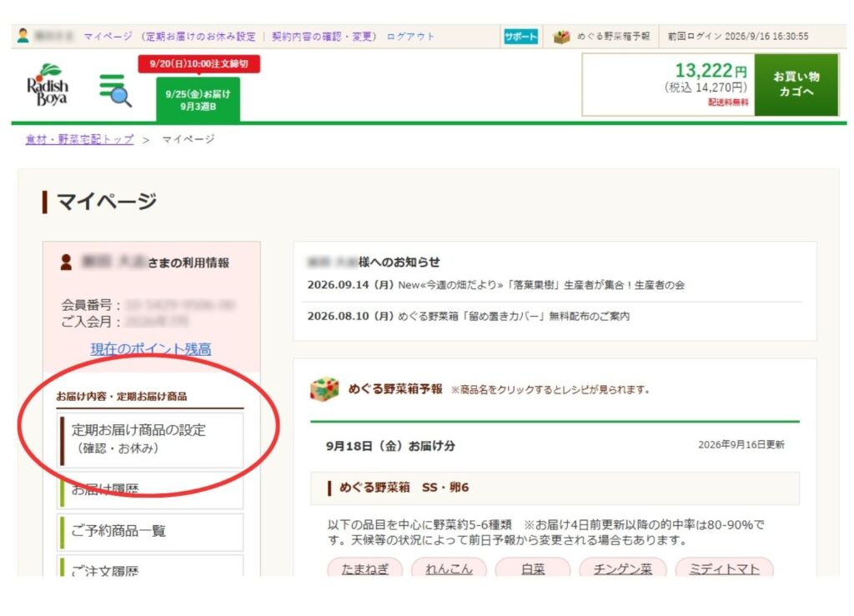854x616 pixels.
Task: Click the たまねぎ recipe tag
Action: pos(365,568)
